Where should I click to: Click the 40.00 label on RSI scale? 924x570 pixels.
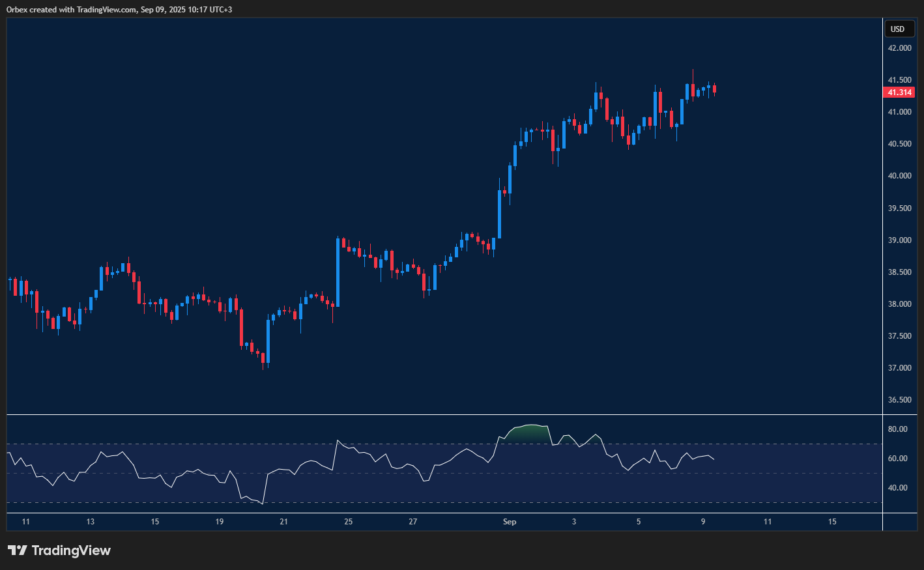tap(899, 487)
